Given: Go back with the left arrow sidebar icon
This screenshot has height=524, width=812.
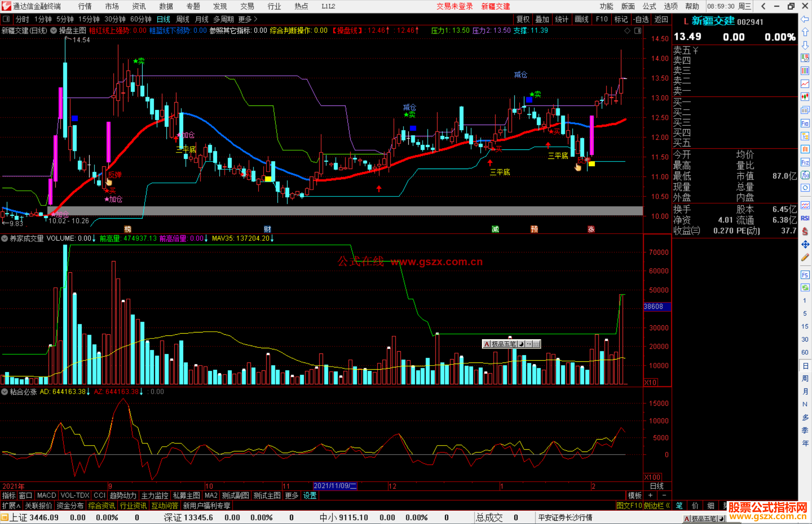Looking at the screenshot, I should [x=805, y=19].
